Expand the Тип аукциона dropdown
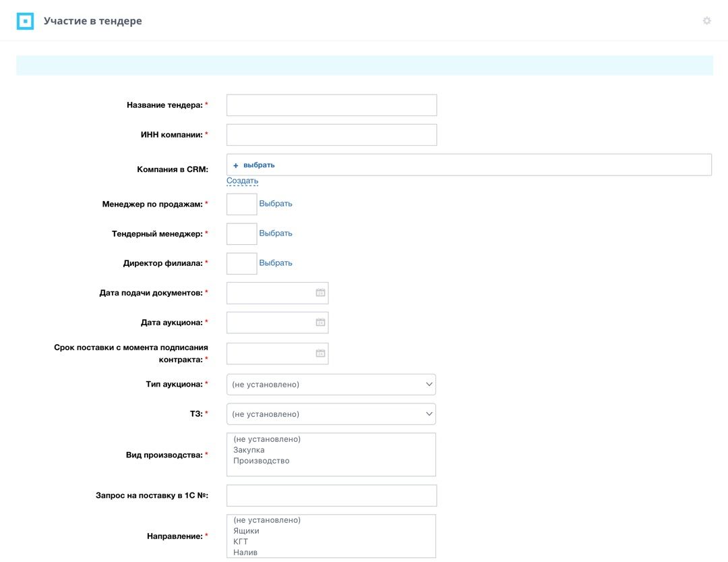This screenshot has height=562, width=728. pos(331,385)
